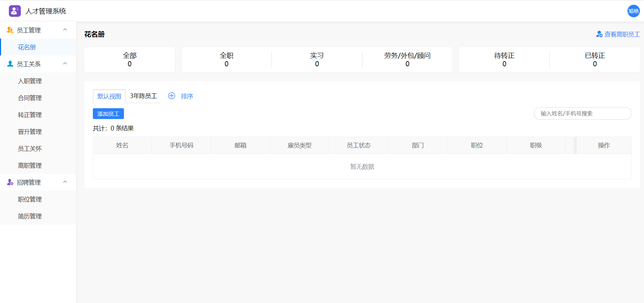Open 入职管理 in the sidebar
The image size is (644, 303).
pyautogui.click(x=30, y=81)
